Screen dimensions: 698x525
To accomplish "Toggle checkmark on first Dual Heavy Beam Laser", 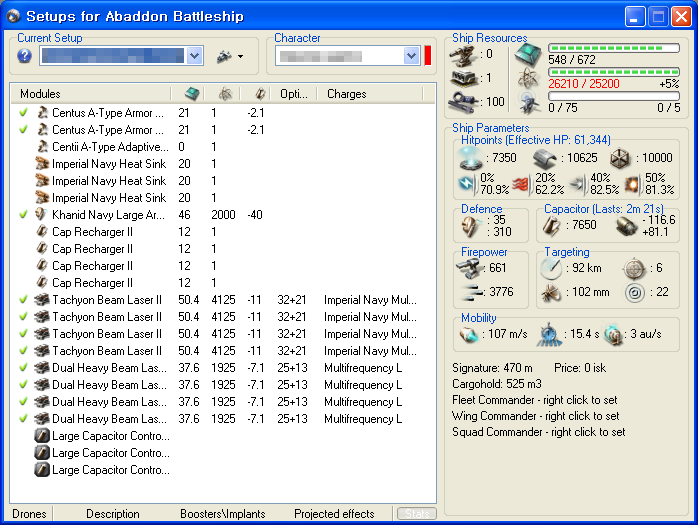I will (x=24, y=368).
